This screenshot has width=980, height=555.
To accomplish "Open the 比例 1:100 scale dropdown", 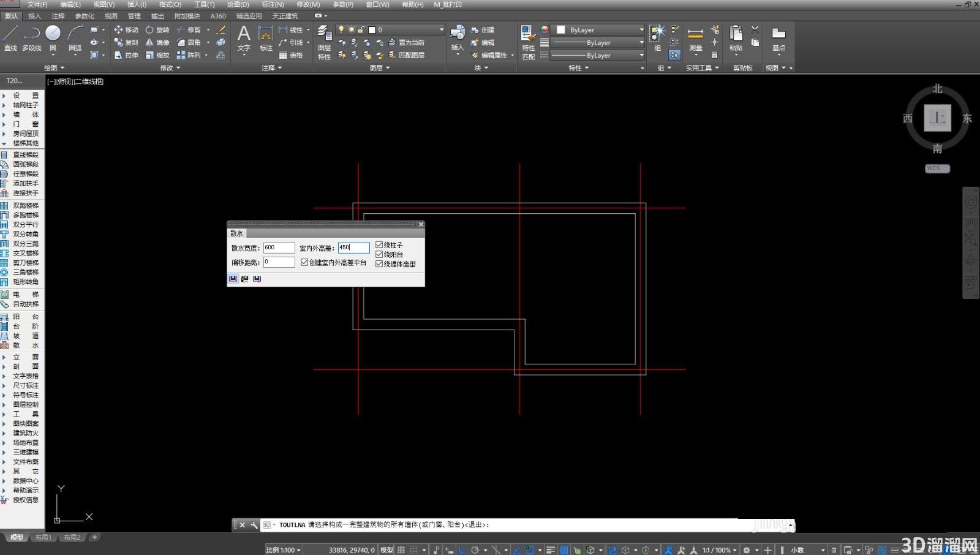I will 284,550.
